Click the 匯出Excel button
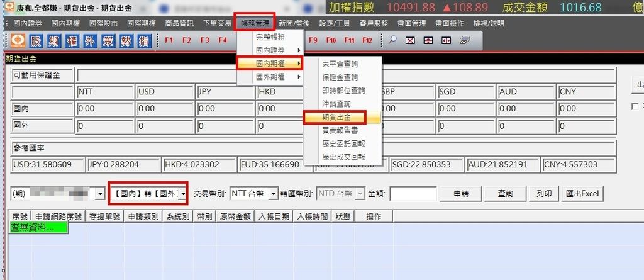 pyautogui.click(x=582, y=194)
